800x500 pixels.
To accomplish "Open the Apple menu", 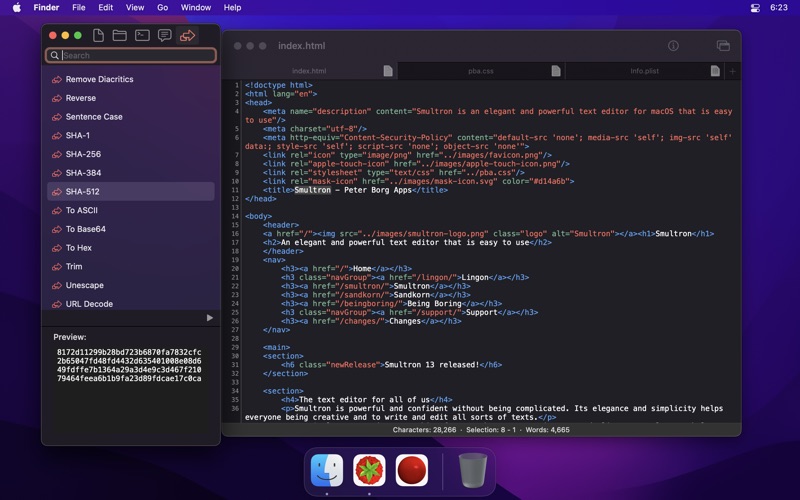I will coord(17,8).
